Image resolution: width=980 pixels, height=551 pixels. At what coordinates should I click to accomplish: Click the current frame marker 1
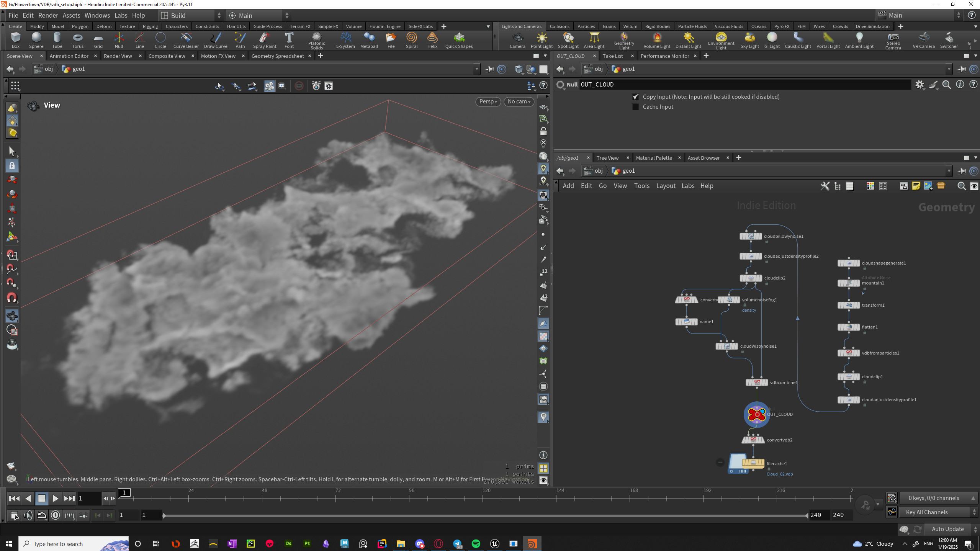point(124,493)
